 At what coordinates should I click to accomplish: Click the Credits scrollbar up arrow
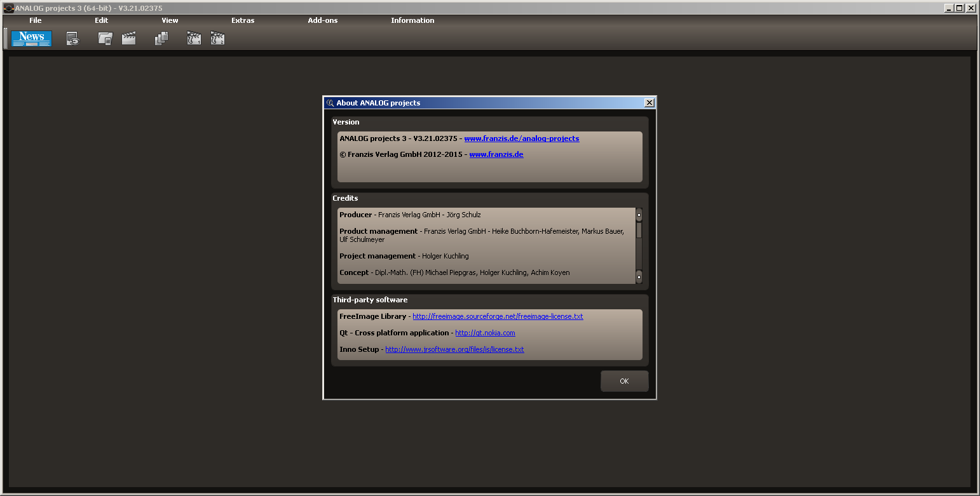pos(639,215)
